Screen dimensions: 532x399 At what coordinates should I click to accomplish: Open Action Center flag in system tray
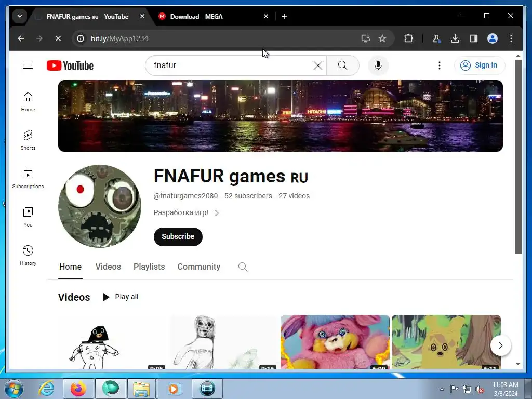click(454, 389)
